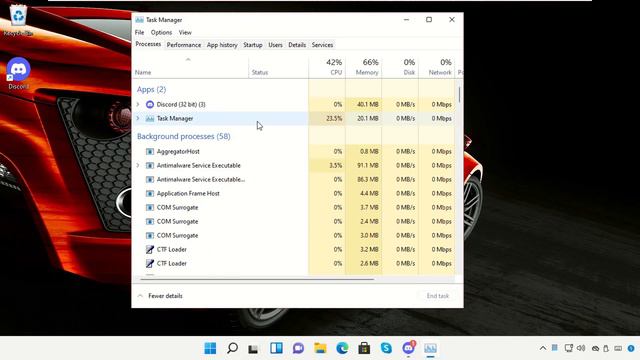Click the Task Manager row icon

[x=150, y=118]
